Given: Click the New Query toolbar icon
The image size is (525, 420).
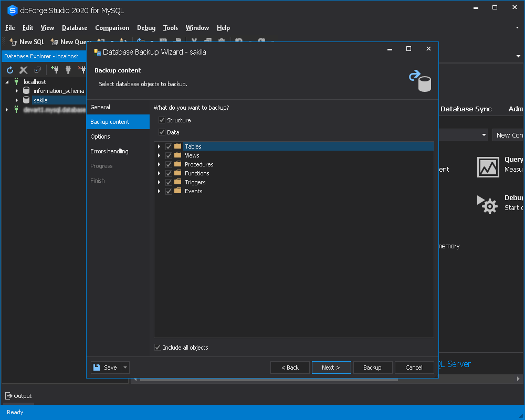Looking at the screenshot, I should coord(54,42).
